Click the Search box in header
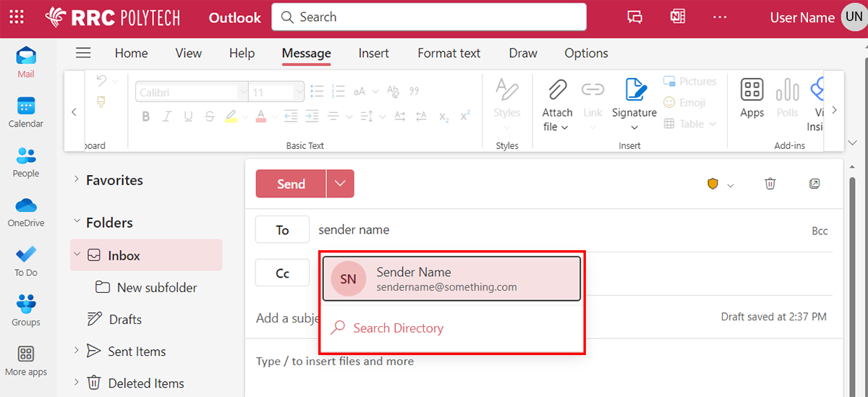This screenshot has height=397, width=868. pos(428,17)
